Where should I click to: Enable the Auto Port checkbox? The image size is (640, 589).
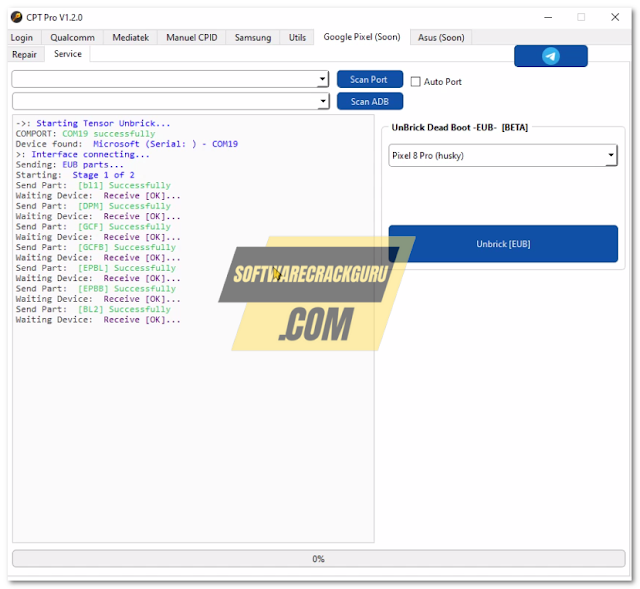[416, 81]
